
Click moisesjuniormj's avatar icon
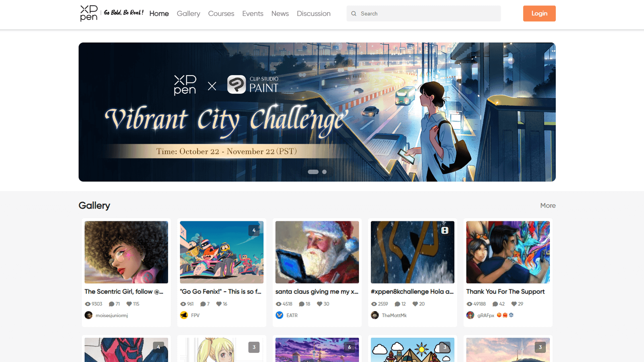(89, 315)
